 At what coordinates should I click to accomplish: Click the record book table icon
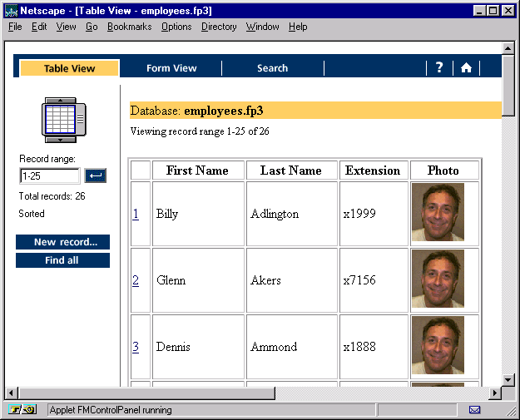pos(64,120)
